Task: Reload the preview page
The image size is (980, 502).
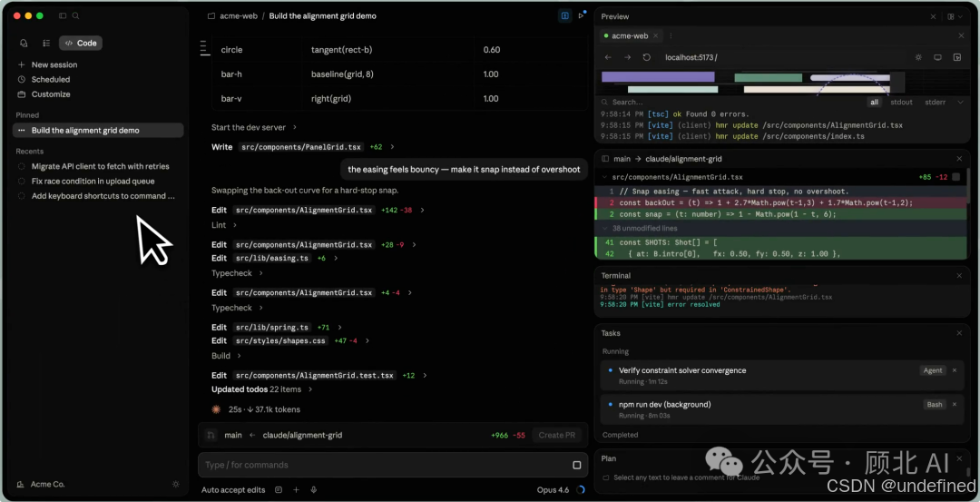Action: pos(647,57)
